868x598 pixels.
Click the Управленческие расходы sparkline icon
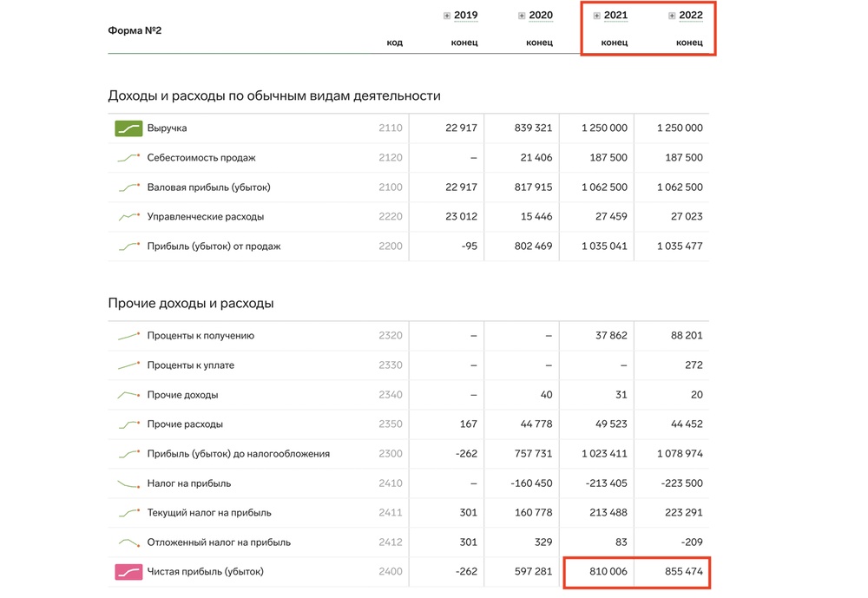pos(128,217)
